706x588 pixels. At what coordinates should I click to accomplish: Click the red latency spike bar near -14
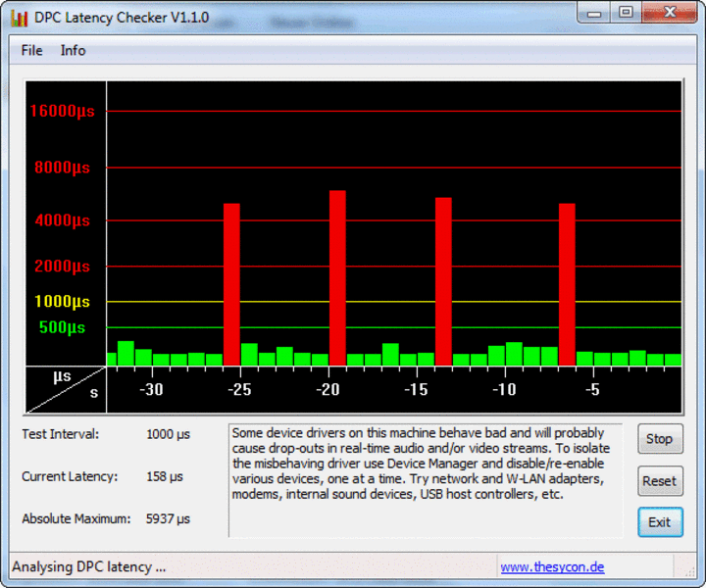point(443,281)
